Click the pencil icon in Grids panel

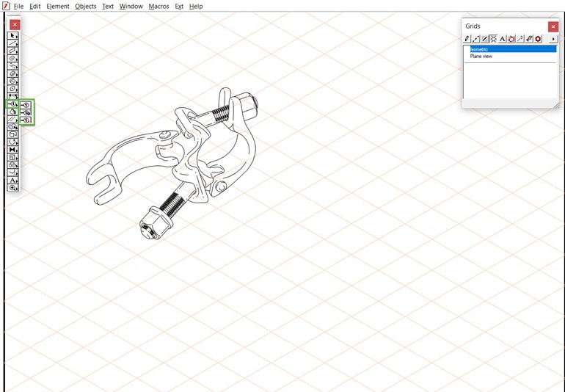pyautogui.click(x=467, y=39)
